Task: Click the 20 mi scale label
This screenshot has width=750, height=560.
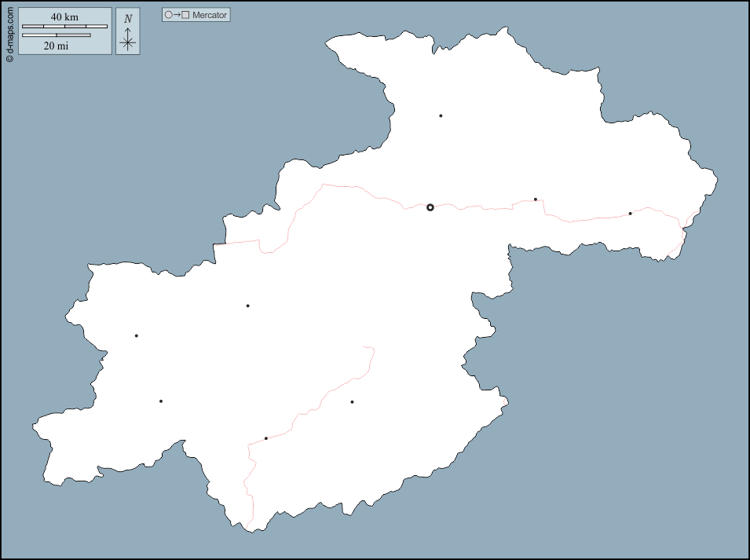Action: pos(56,46)
